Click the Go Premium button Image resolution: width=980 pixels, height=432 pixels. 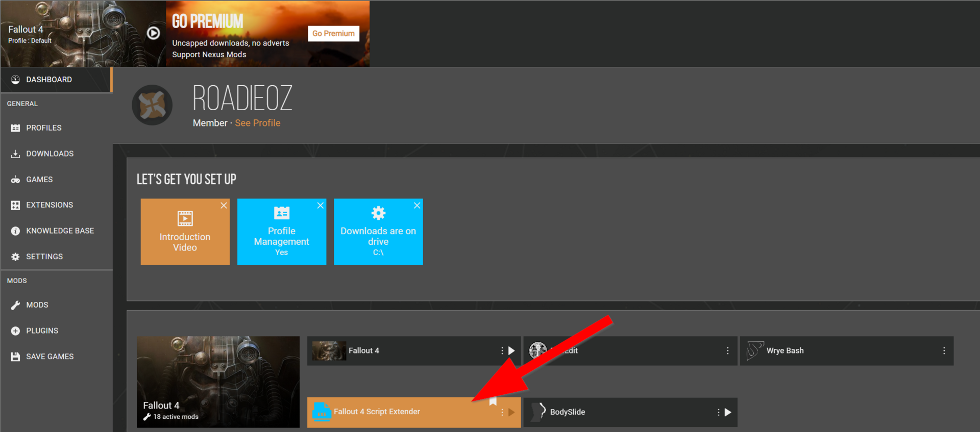pyautogui.click(x=333, y=33)
